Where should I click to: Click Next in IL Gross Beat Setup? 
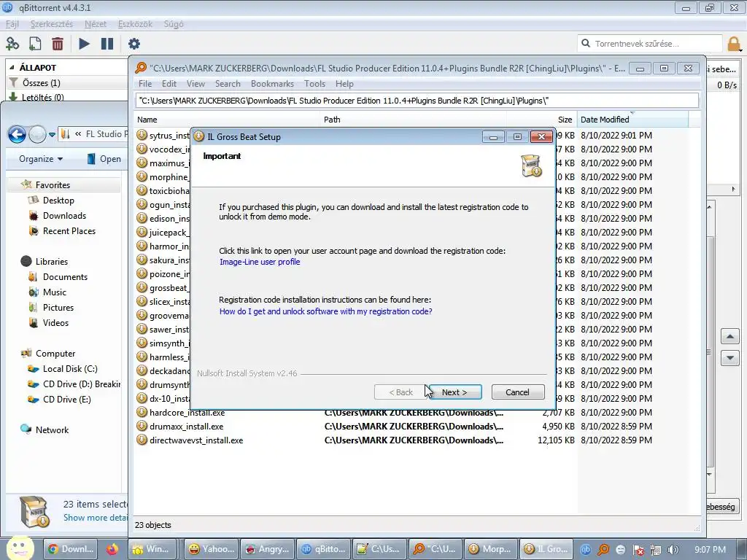454,392
